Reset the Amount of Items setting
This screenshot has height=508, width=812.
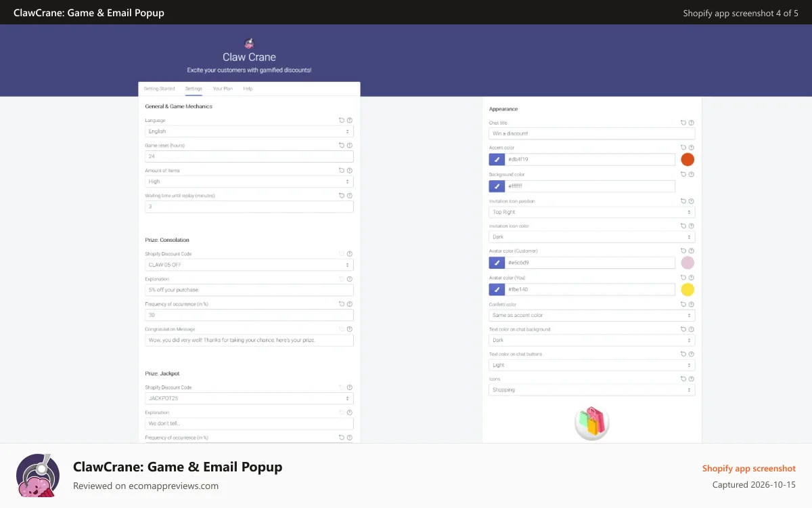pyautogui.click(x=342, y=170)
